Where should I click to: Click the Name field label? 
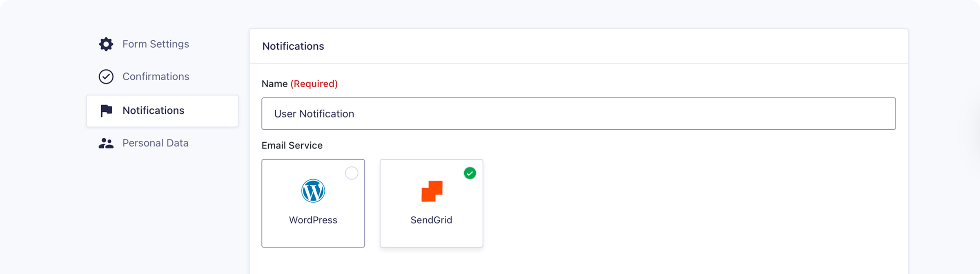[275, 84]
